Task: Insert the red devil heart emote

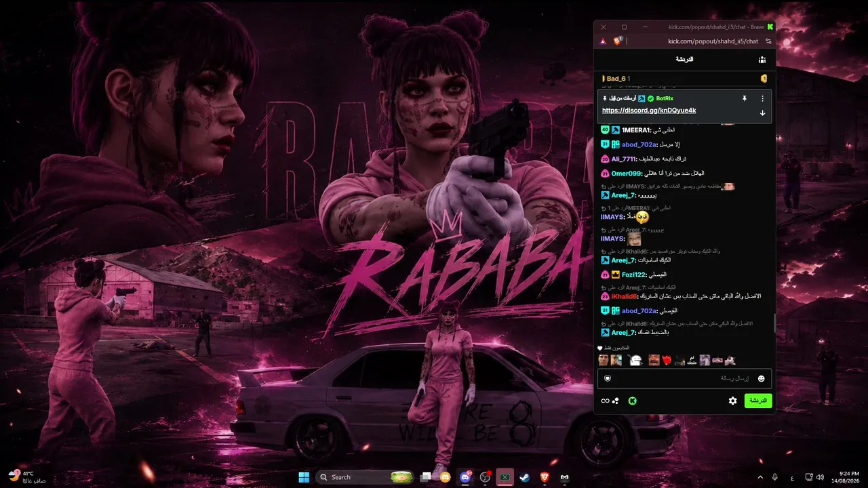Action: coord(667,361)
